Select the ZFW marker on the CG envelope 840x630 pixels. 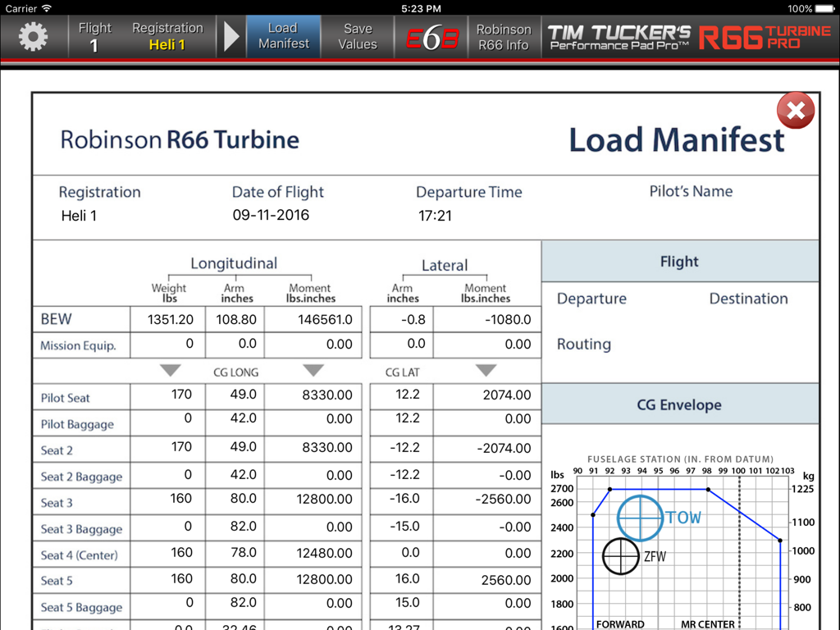tap(621, 556)
